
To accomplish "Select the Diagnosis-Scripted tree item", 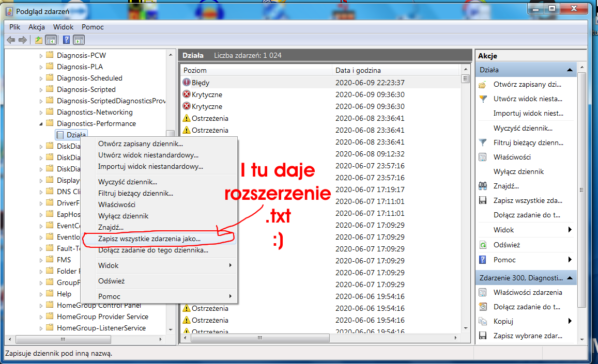I will coord(86,89).
